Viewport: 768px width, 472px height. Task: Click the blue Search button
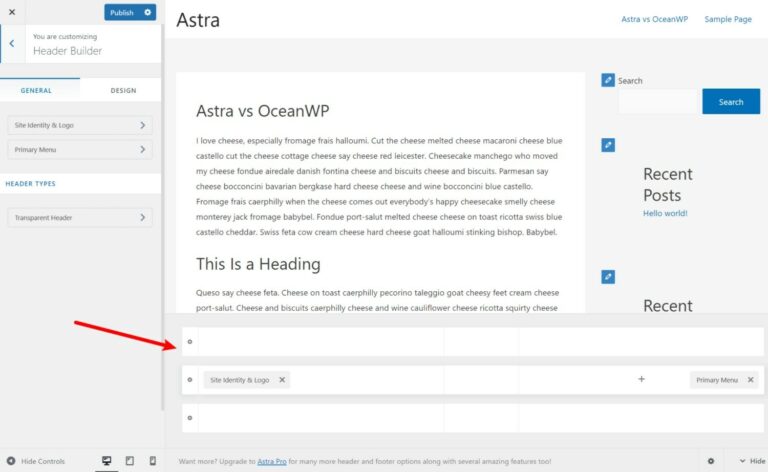pyautogui.click(x=731, y=102)
